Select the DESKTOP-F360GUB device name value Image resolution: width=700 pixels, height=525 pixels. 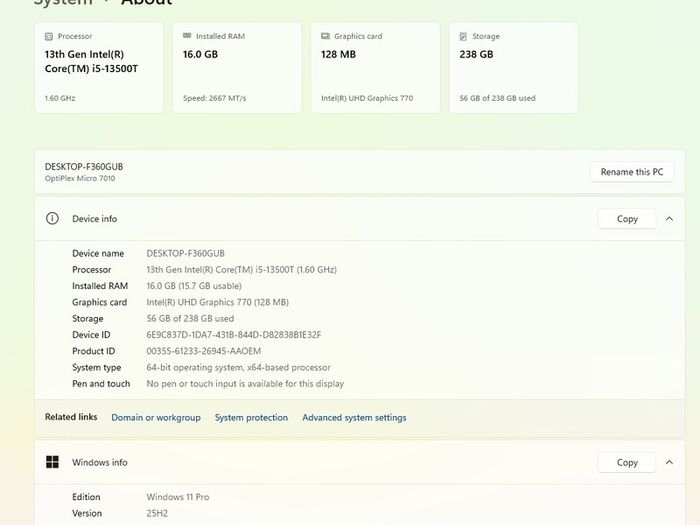[x=185, y=253]
